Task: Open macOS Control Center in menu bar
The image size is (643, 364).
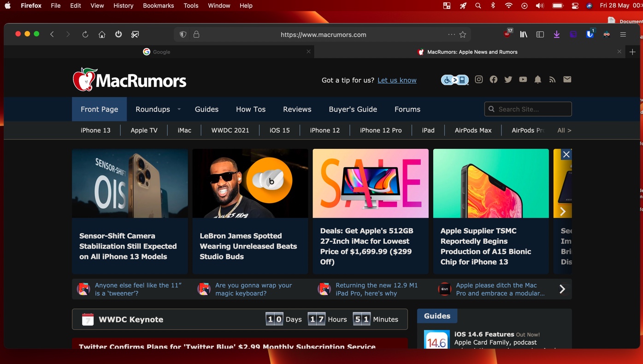Action: pos(575,6)
